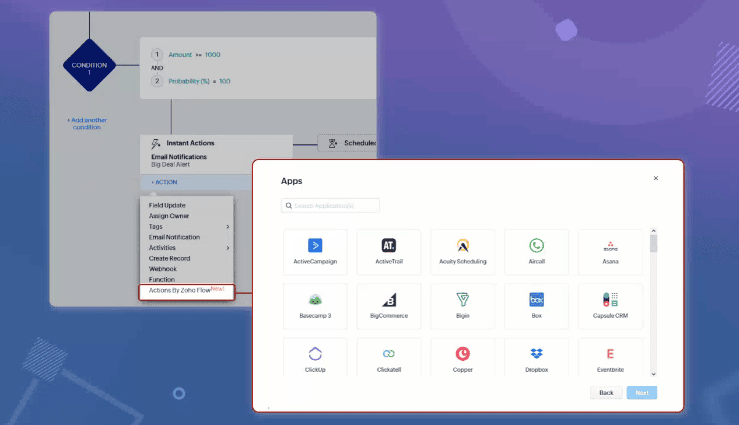
Task: Choose the Box app icon
Action: coord(536,300)
